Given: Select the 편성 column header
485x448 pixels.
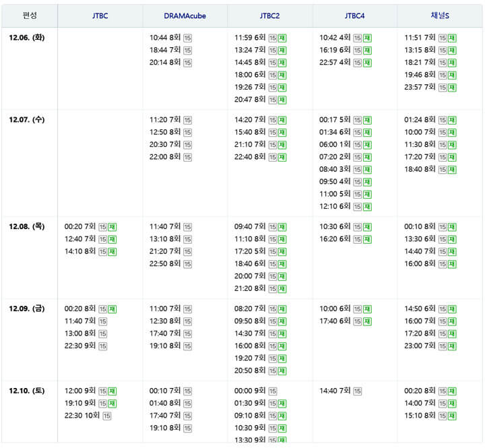Looking at the screenshot, I should (x=30, y=15).
